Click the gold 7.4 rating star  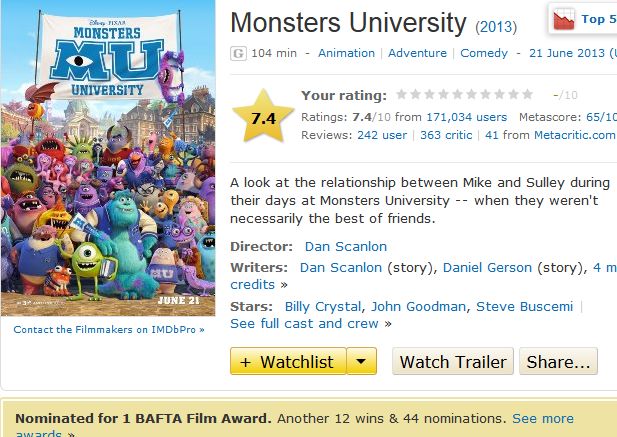[263, 117]
